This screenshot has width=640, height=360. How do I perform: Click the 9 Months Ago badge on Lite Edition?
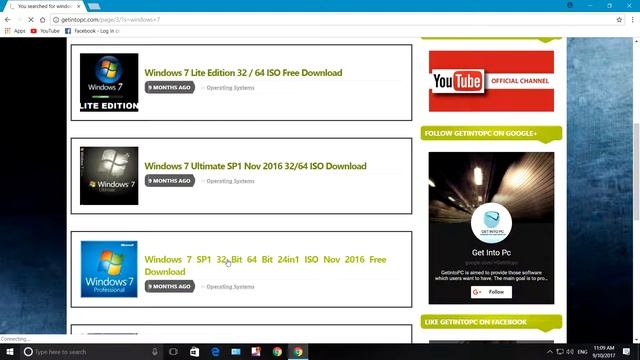169,87
